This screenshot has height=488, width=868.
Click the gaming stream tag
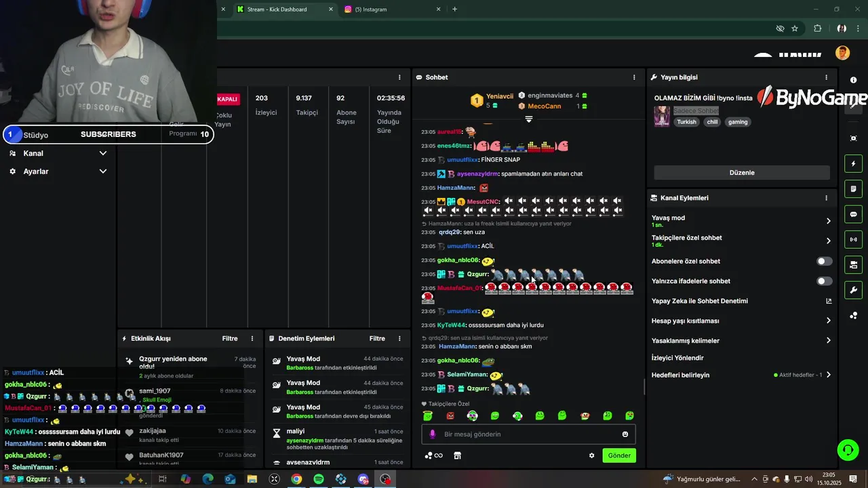738,122
